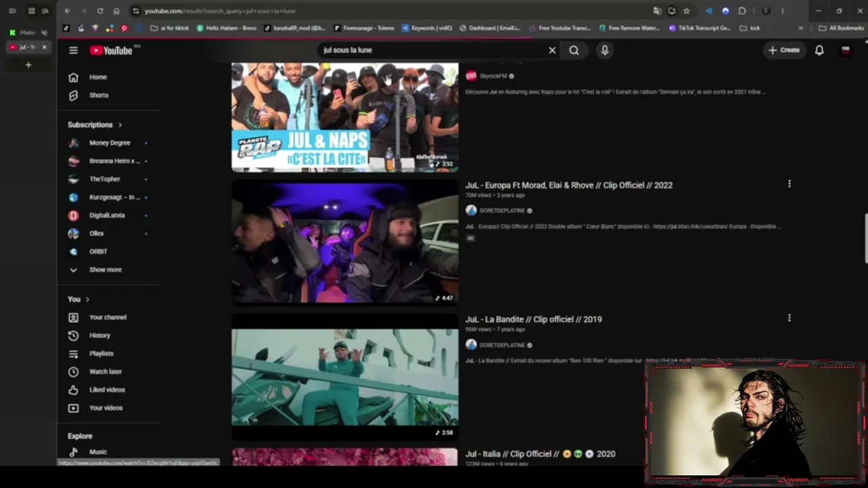Image resolution: width=868 pixels, height=488 pixels.
Task: Play the Europa video thumbnail
Action: (344, 242)
